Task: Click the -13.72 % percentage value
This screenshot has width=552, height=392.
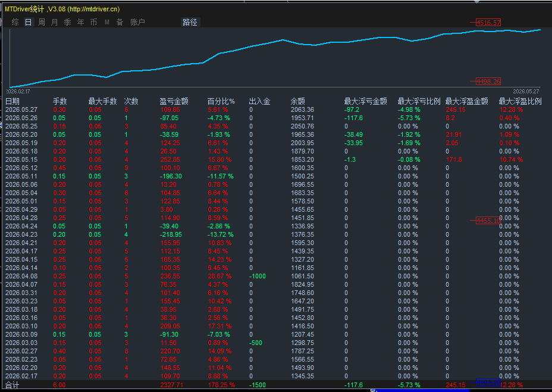Action: tap(220, 234)
